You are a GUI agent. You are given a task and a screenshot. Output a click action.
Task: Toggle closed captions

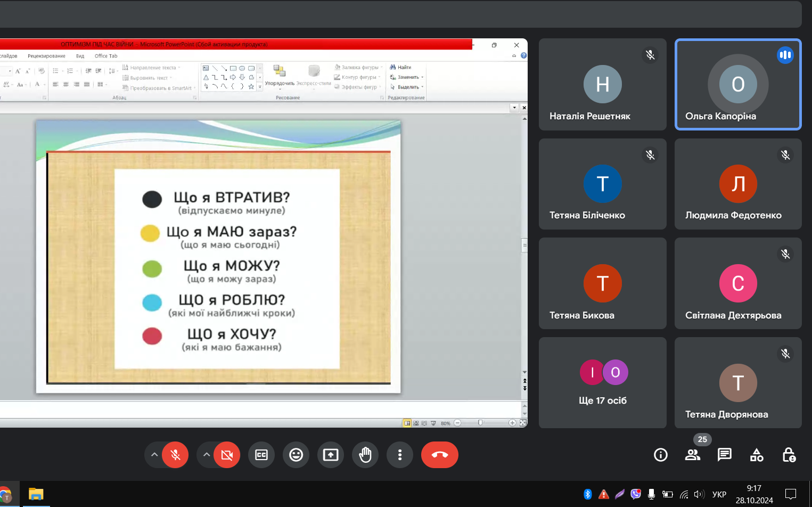click(261, 455)
